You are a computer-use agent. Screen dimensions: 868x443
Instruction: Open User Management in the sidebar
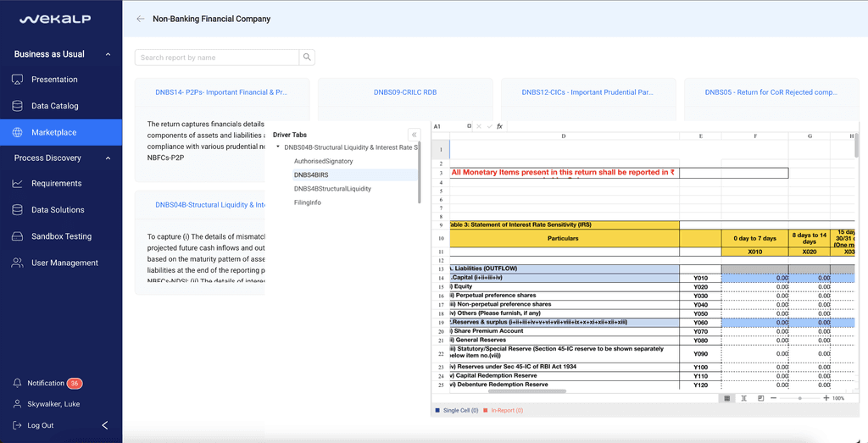pyautogui.click(x=61, y=263)
